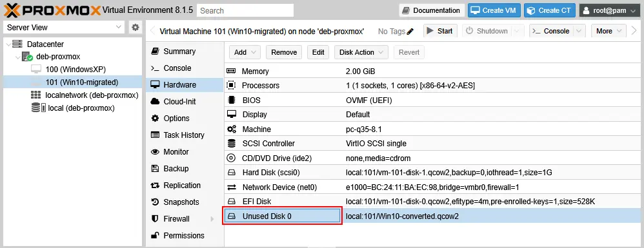Viewport: 644px width, 248px height.
Task: Click the Create CT button
Action: point(550,10)
